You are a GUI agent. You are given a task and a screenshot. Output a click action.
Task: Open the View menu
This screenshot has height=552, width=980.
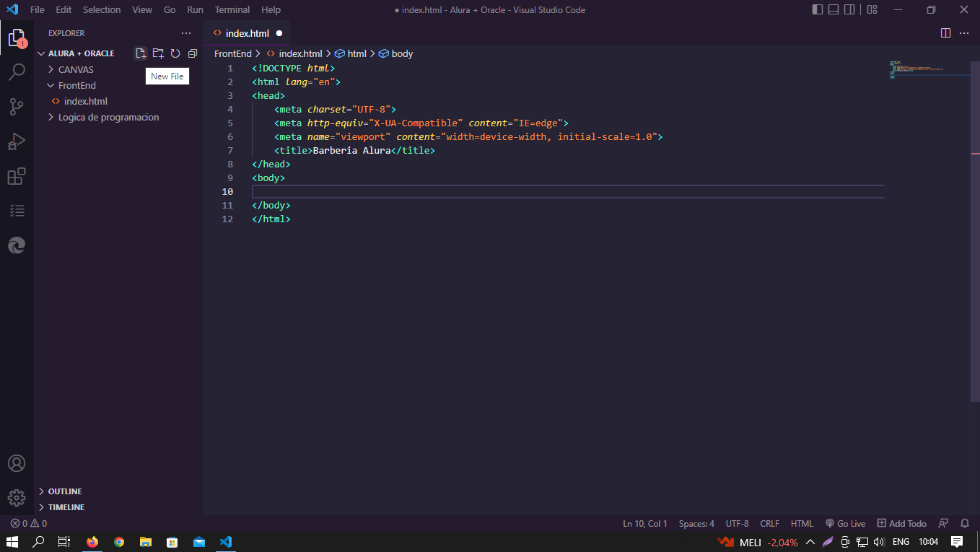click(x=142, y=9)
